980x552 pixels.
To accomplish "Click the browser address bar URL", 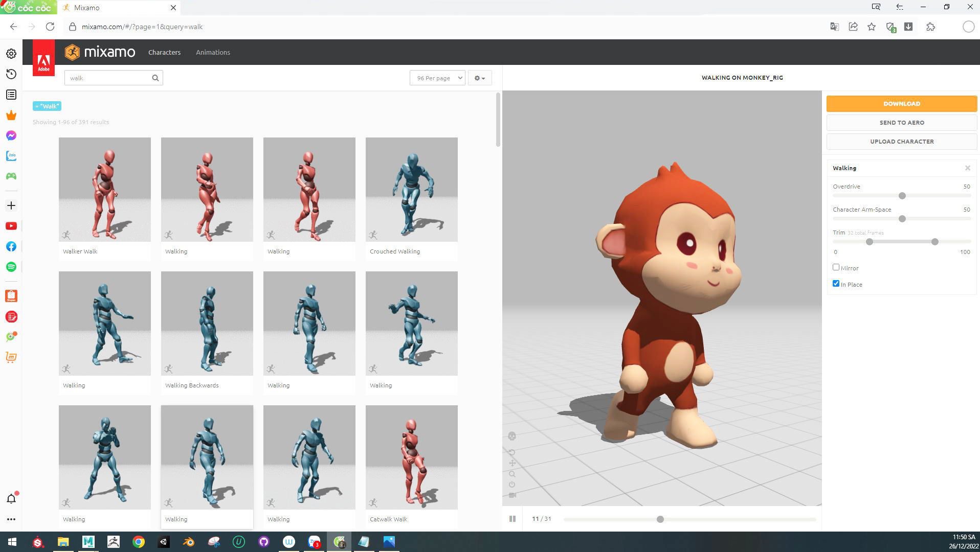I will 142,27.
